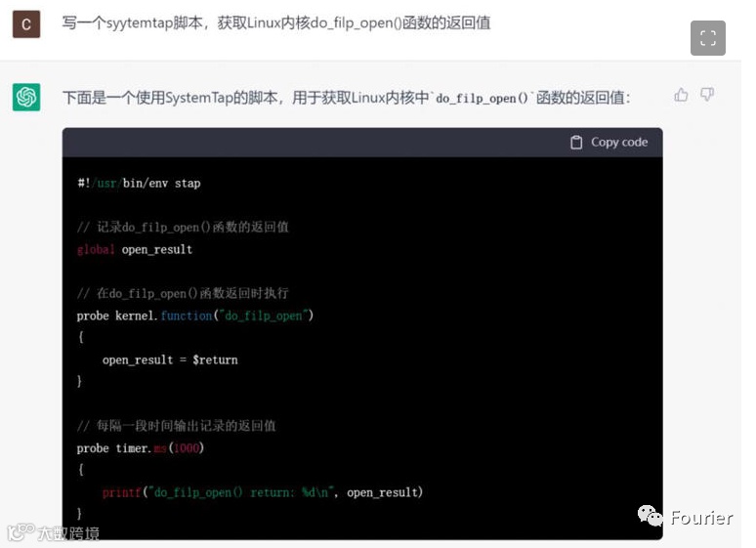Click the user prompt about do_filp_open()
This screenshot has height=548, width=756.
276,22
